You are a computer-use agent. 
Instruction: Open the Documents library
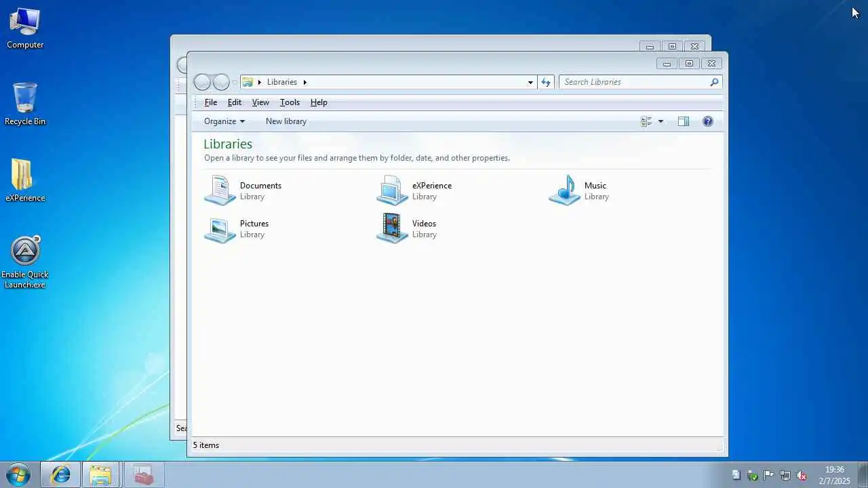pos(243,190)
